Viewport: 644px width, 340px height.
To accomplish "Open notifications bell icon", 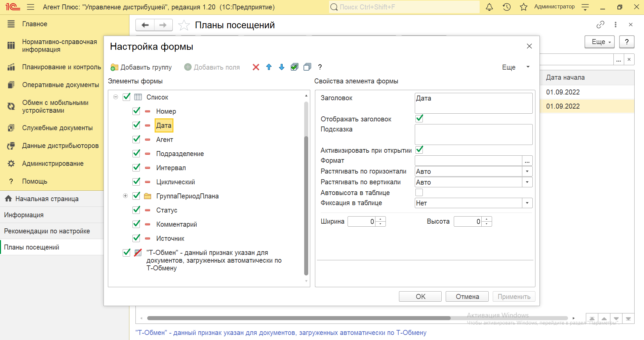I will pos(489,7).
